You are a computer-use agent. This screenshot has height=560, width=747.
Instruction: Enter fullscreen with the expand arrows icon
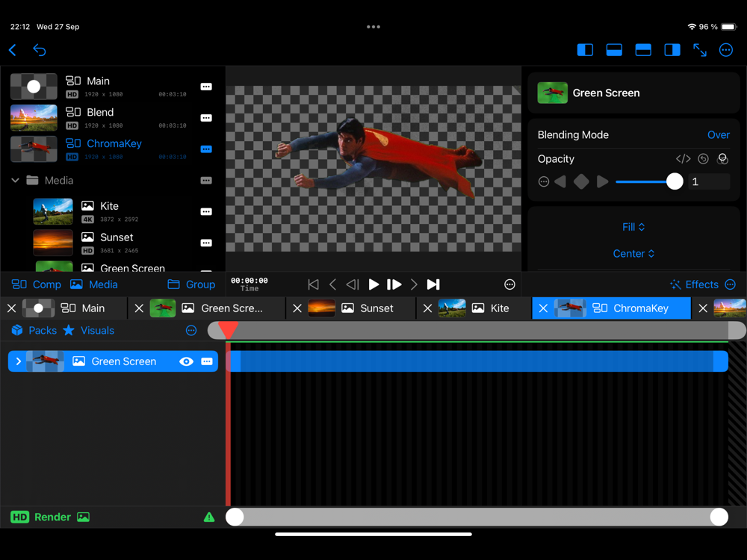700,50
